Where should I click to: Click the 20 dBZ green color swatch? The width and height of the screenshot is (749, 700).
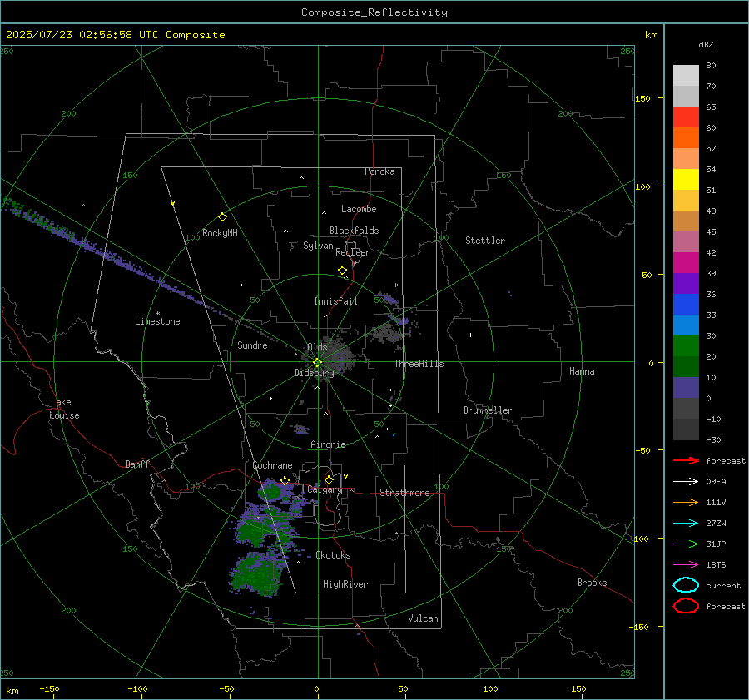pyautogui.click(x=686, y=346)
